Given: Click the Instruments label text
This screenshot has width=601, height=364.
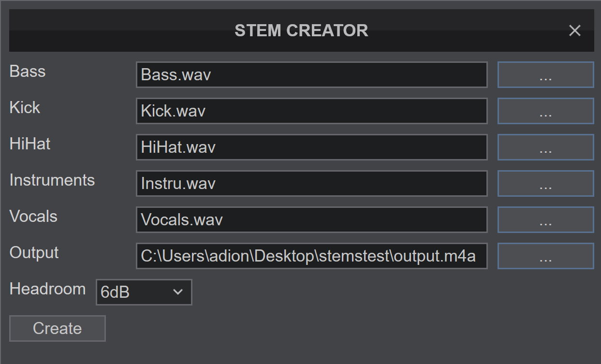Looking at the screenshot, I should pyautogui.click(x=52, y=180).
